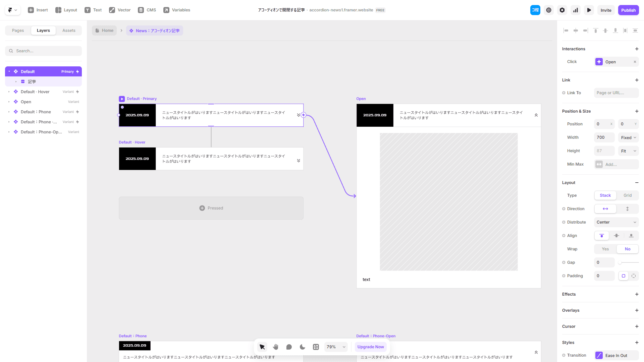Switch to the Assets tab
The width and height of the screenshot is (644, 362).
69,31
